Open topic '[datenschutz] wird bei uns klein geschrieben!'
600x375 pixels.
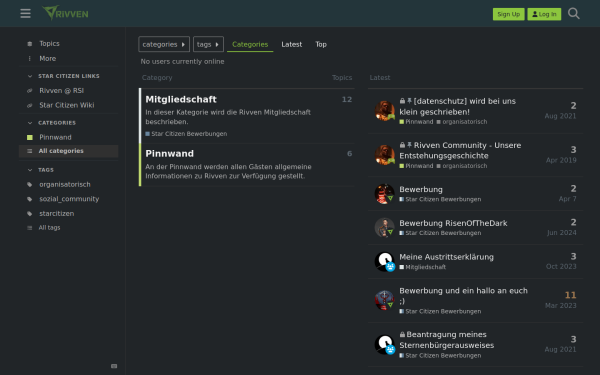(x=458, y=106)
